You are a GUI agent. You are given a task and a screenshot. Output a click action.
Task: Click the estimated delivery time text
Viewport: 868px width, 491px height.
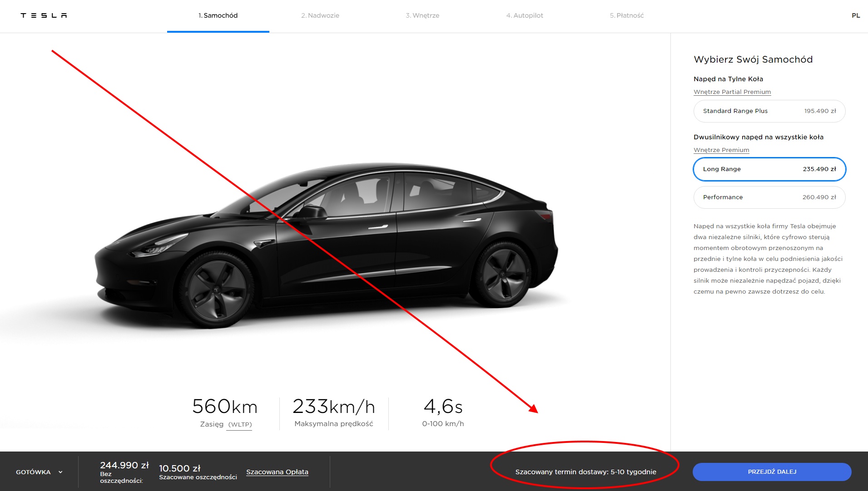click(x=585, y=472)
